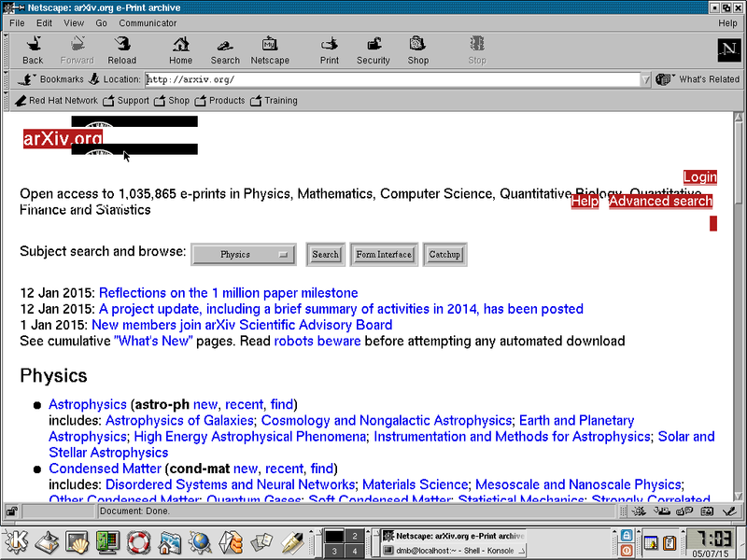Image resolution: width=747 pixels, height=560 pixels.
Task: Open the Training bookmark folder
Action: pos(274,101)
